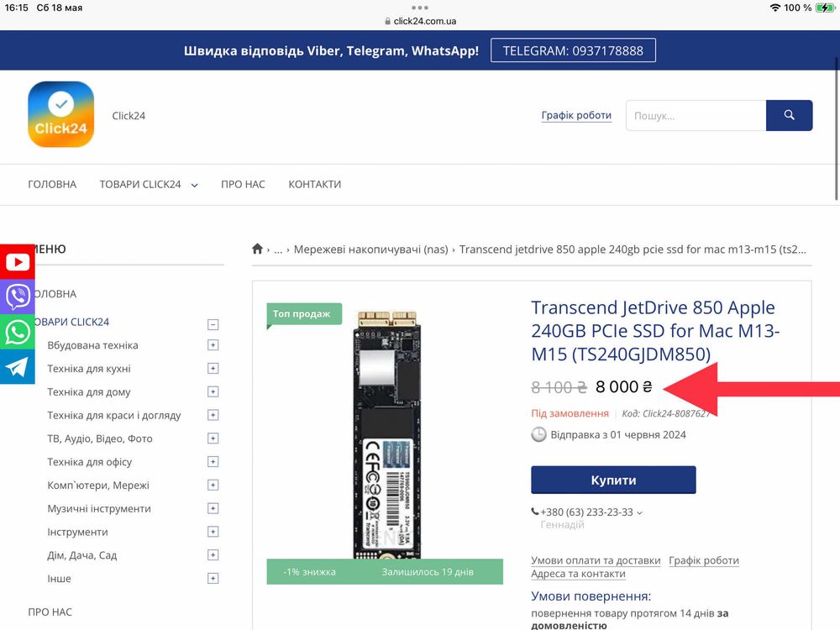Click the Відправка з 01 червня 2024 text
This screenshot has height=630, width=840.
tap(618, 434)
